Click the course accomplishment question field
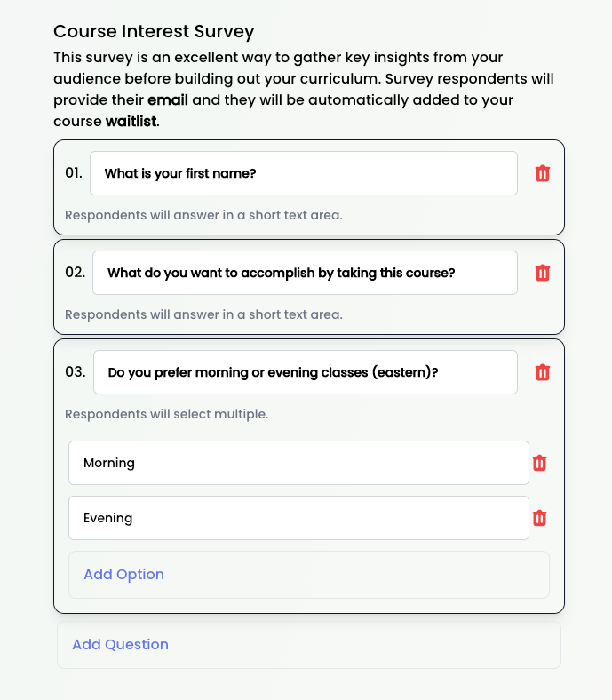Viewport: 612px width, 700px height. click(x=305, y=273)
